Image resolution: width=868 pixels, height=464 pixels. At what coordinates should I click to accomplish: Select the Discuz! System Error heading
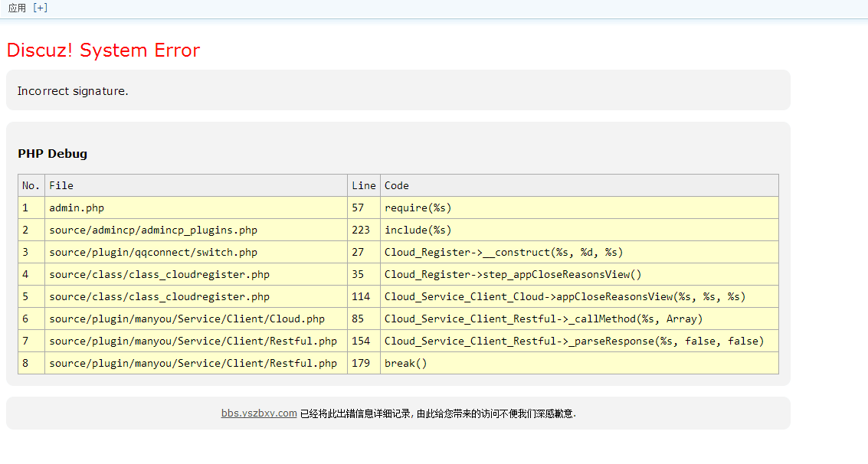click(103, 50)
